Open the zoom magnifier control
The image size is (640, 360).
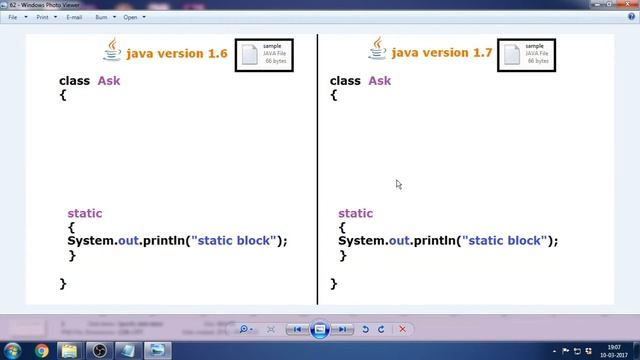click(x=246, y=329)
